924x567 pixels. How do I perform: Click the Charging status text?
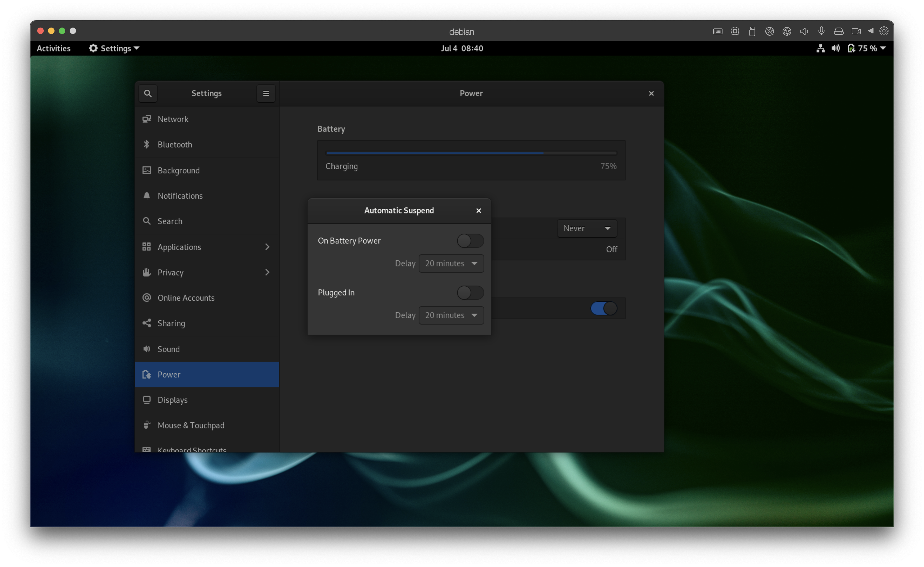pos(342,166)
